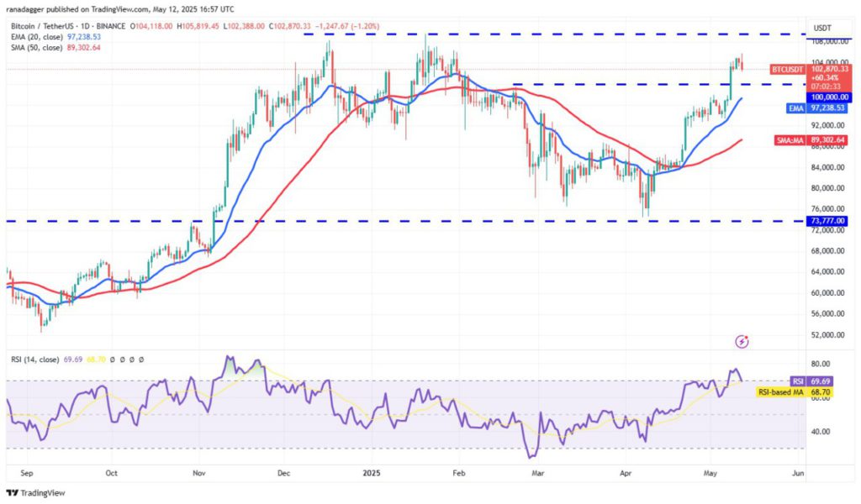This screenshot has height=504, width=861.
Task: Click the purple RSI 69.69 value label
Action: pyautogui.click(x=811, y=381)
